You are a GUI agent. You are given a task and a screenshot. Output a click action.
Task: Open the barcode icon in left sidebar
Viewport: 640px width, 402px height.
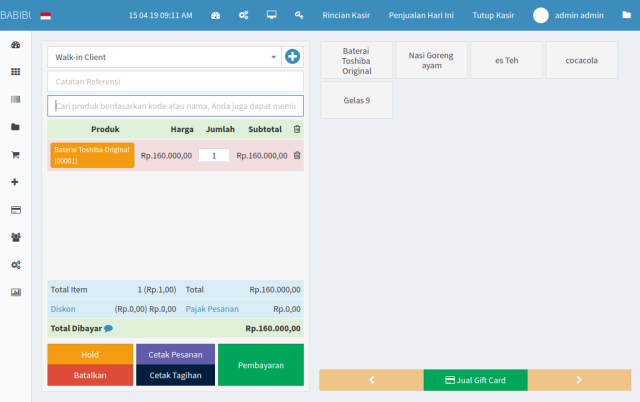[x=15, y=100]
